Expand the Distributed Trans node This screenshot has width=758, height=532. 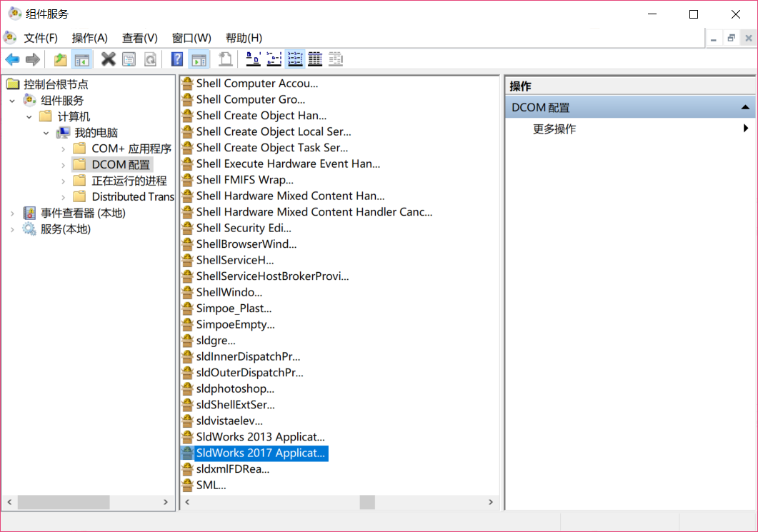[64, 197]
